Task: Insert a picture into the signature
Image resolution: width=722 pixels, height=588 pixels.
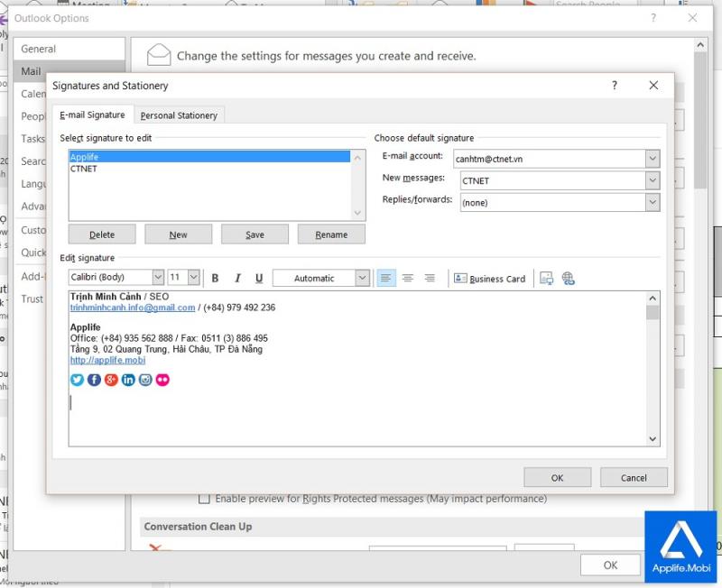Action: coord(547,278)
